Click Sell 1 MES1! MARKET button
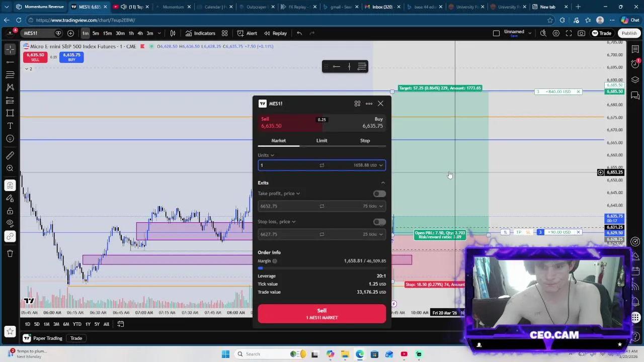 pos(321,313)
